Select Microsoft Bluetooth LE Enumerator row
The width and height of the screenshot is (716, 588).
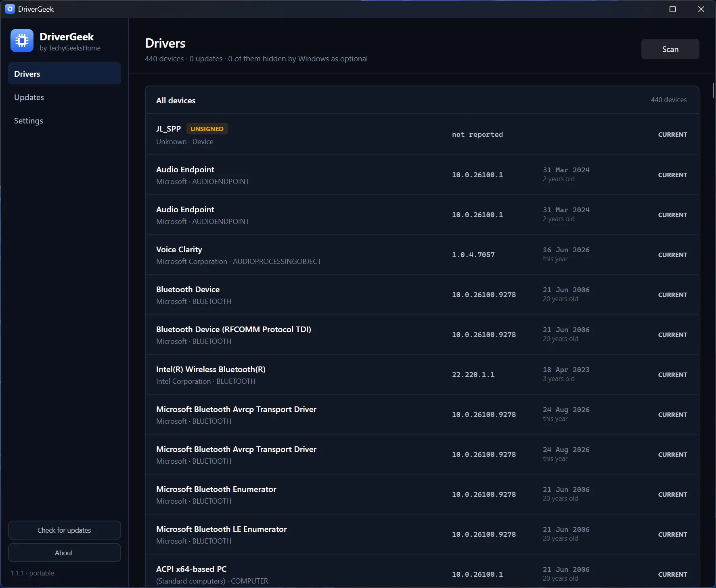[422, 535]
